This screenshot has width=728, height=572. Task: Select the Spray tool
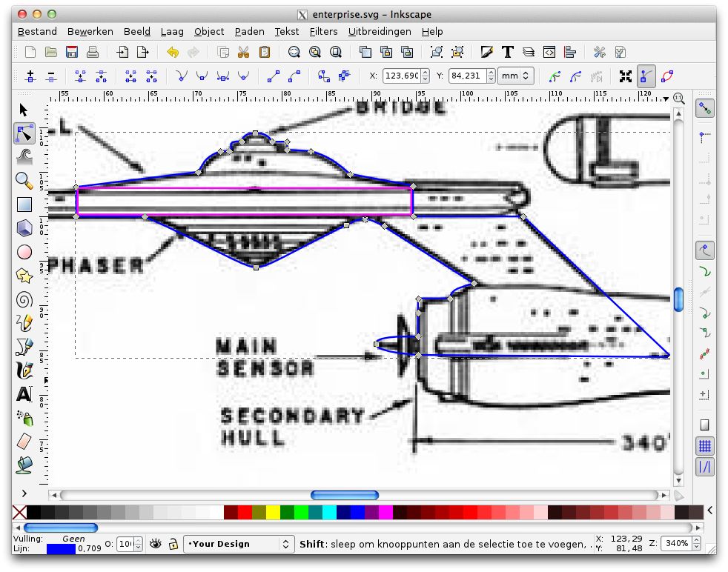click(x=24, y=418)
